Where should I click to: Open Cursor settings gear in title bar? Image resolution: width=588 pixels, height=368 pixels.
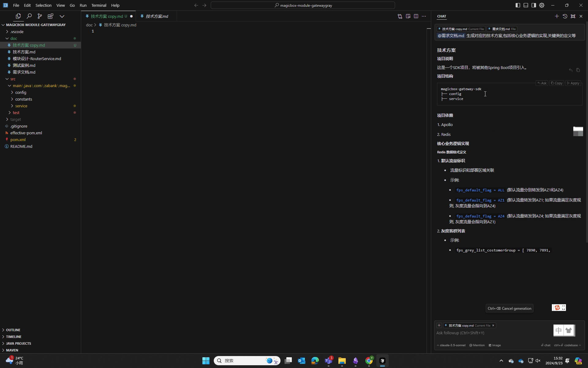(x=542, y=5)
